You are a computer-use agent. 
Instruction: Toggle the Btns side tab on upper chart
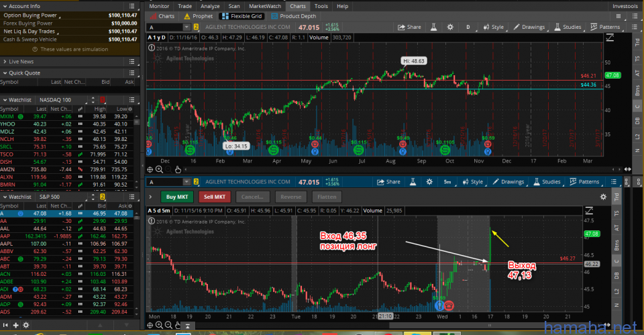pos(637,91)
